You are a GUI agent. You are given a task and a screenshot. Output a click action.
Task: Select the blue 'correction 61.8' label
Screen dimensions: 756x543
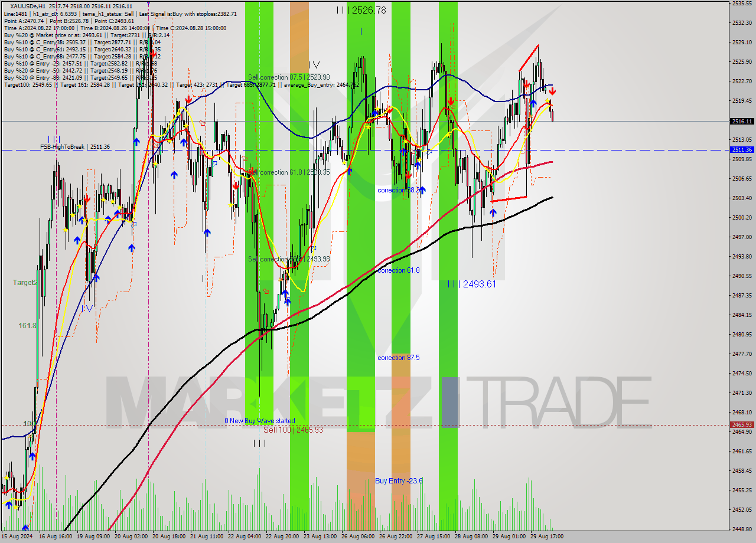[399, 270]
